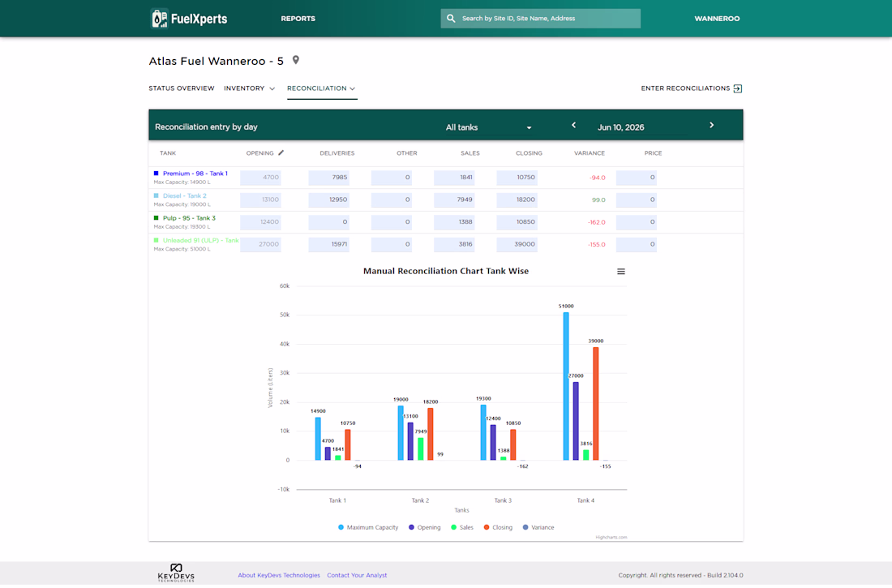Click the variance value -94.0
Image resolution: width=892 pixels, height=588 pixels.
click(598, 178)
